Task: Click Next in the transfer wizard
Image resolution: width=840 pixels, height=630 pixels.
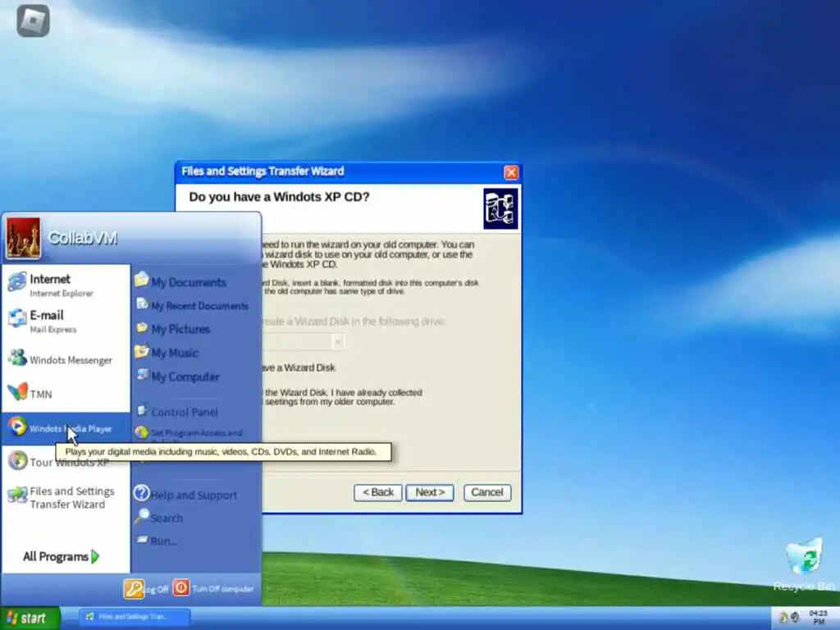Action: (x=430, y=492)
